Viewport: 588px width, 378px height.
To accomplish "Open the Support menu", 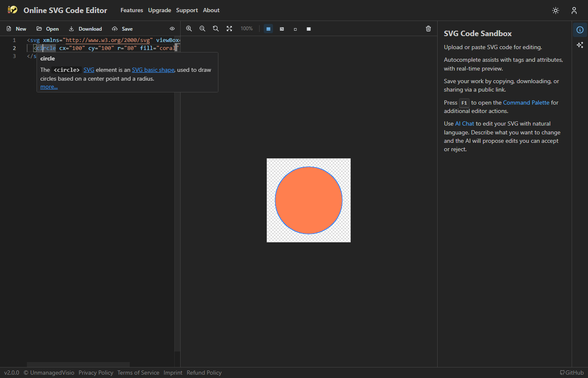I will tap(187, 10).
